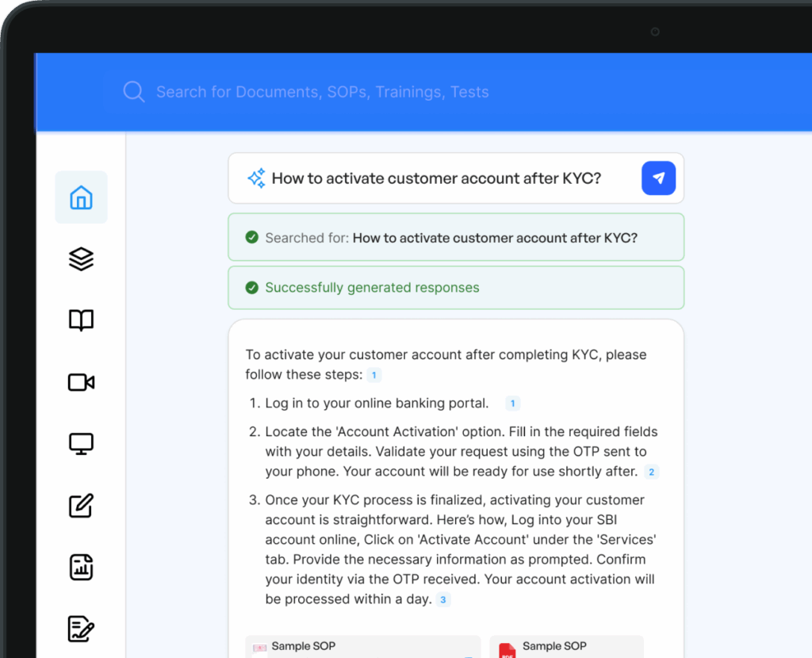Image resolution: width=812 pixels, height=658 pixels.
Task: Click the magnifier icon in top search bar
Action: pyautogui.click(x=134, y=92)
